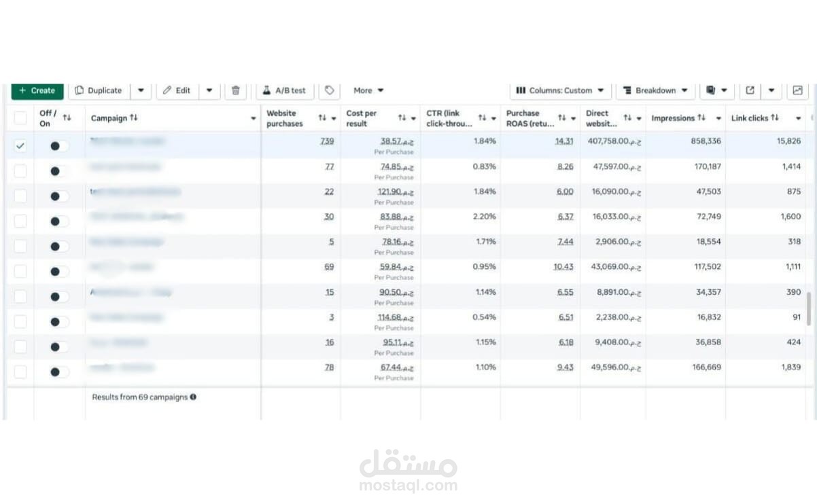Open the Edit options arrow
This screenshot has height=504, width=817.
point(209,90)
